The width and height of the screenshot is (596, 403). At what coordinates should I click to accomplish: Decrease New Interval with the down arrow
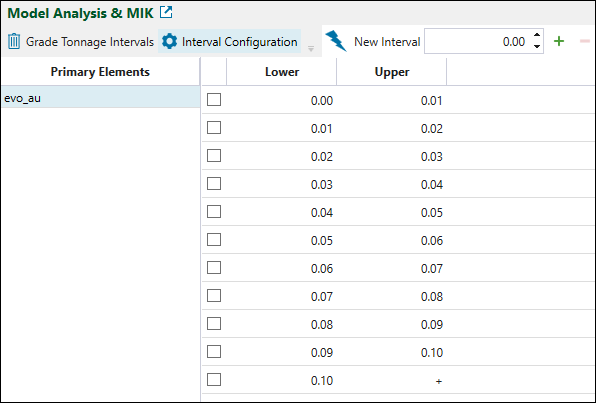537,46
